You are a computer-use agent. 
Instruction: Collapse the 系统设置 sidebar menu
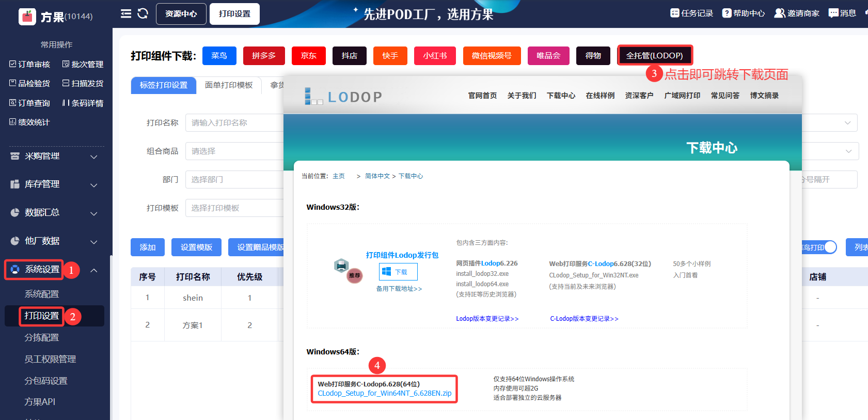tap(94, 270)
